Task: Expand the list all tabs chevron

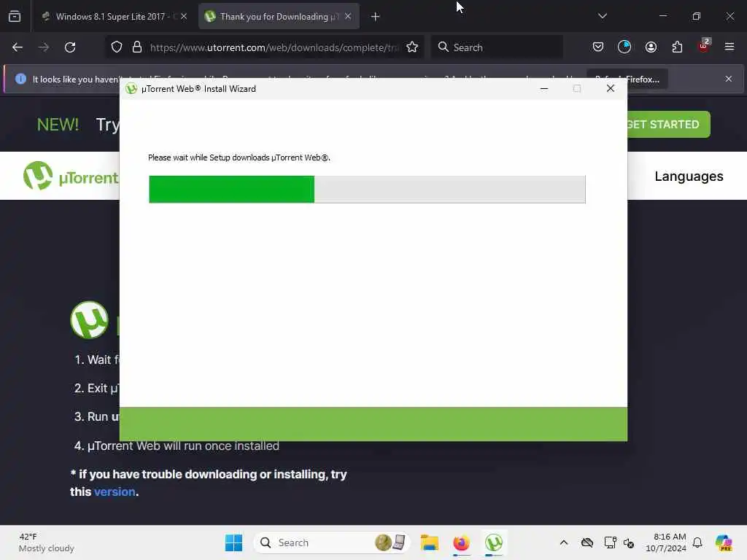Action: pos(603,16)
